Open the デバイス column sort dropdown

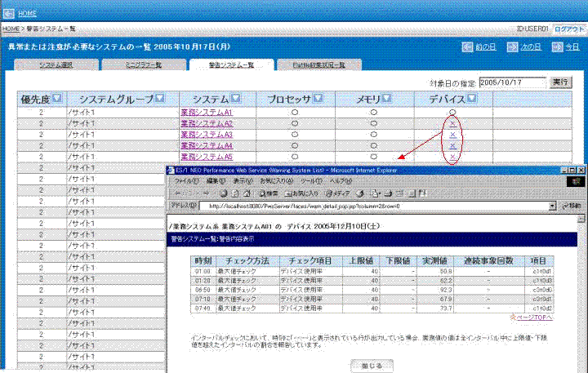tap(472, 99)
